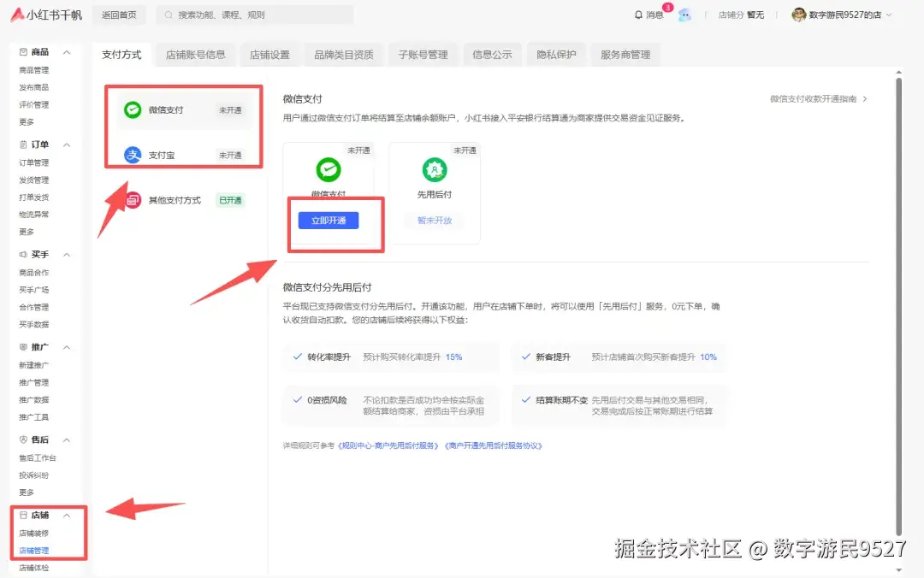Click the 返回首页 button

tap(121, 15)
